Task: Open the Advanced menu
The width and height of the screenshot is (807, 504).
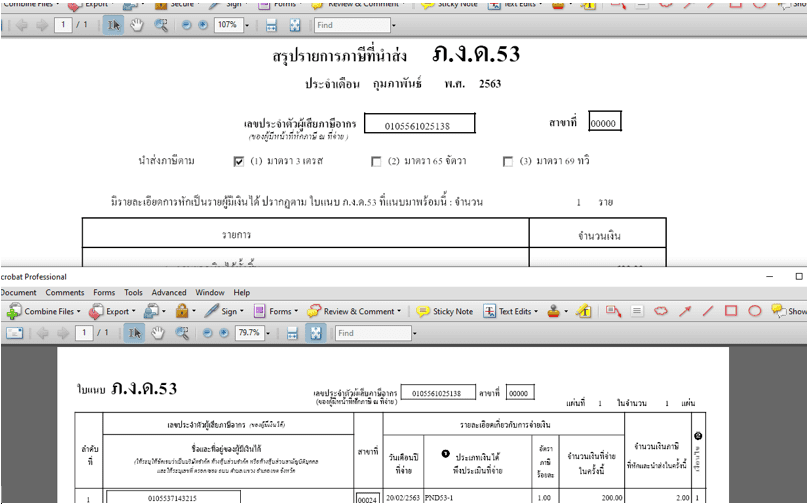Action: [169, 293]
